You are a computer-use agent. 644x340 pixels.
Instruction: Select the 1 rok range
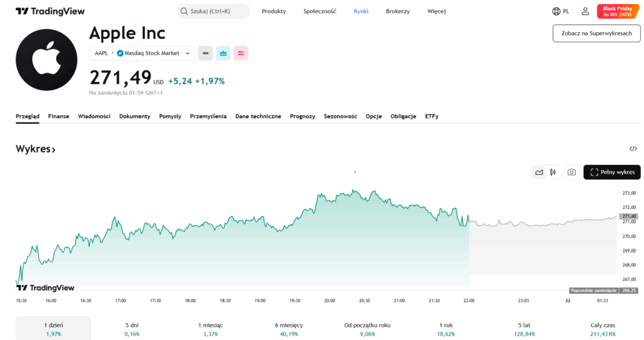tap(446, 329)
